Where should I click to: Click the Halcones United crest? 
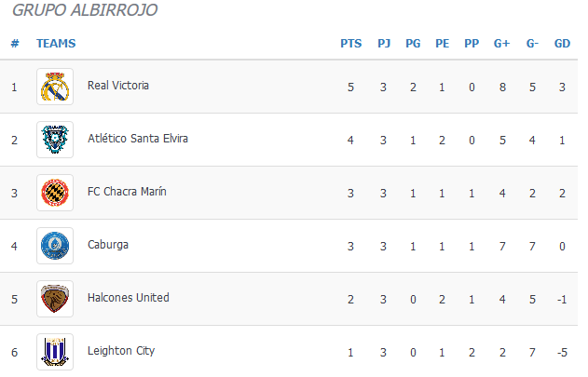(55, 299)
